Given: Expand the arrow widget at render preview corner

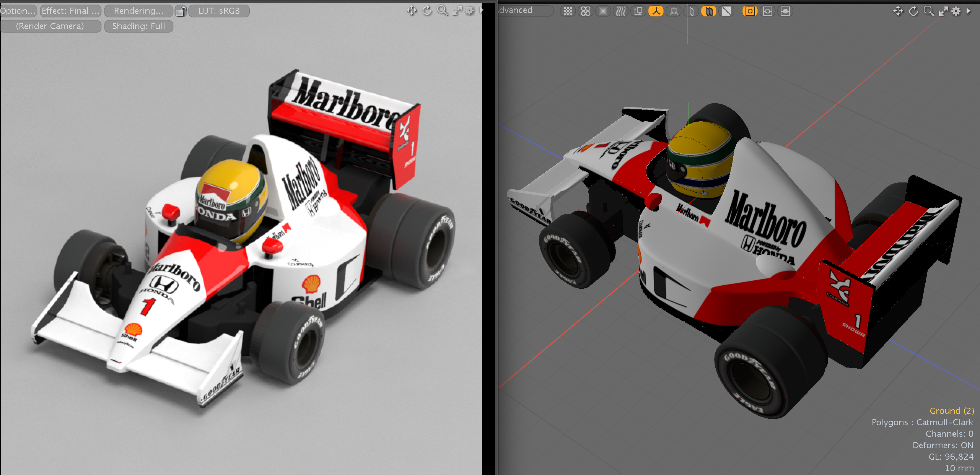Looking at the screenshot, I should pyautogui.click(x=481, y=11).
